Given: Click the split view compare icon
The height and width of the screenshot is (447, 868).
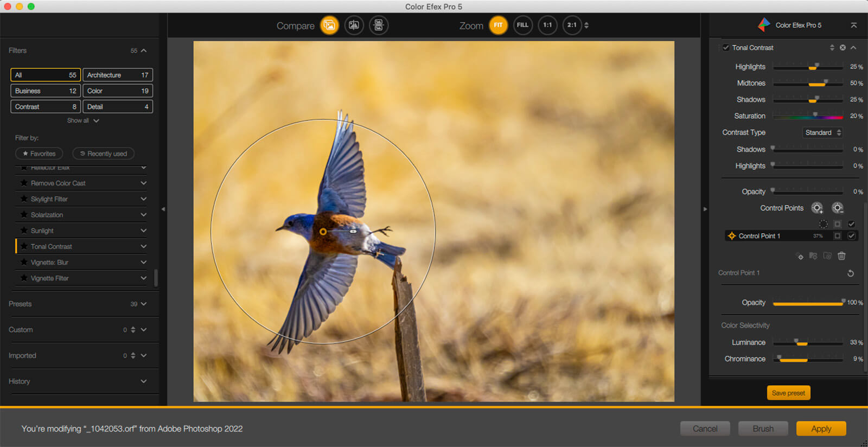Looking at the screenshot, I should pyautogui.click(x=354, y=25).
